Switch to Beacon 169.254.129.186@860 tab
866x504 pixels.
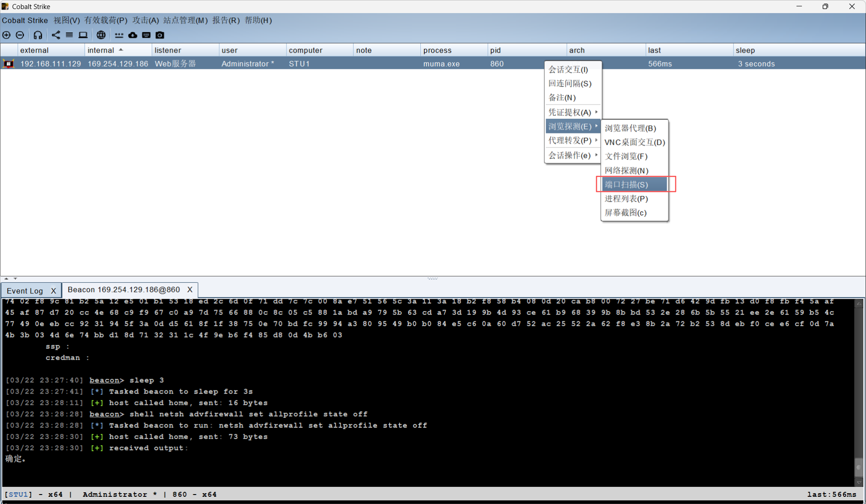[x=124, y=289]
